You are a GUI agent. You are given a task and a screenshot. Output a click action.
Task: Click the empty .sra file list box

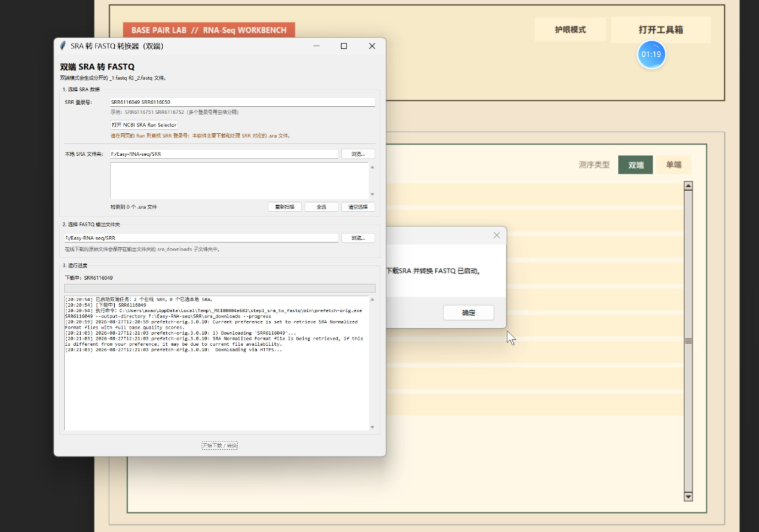tap(239, 180)
